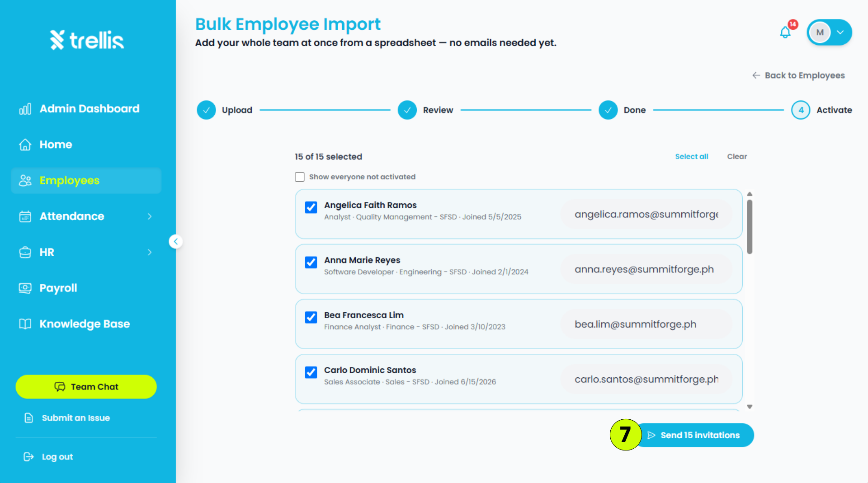
Task: Open Admin Dashboard menu item
Action: point(86,109)
